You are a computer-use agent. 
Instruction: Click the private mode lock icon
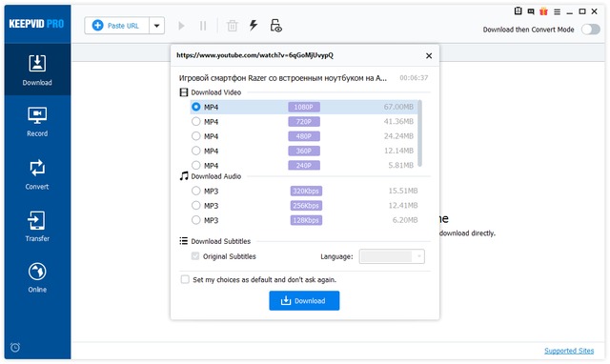pyautogui.click(x=275, y=26)
